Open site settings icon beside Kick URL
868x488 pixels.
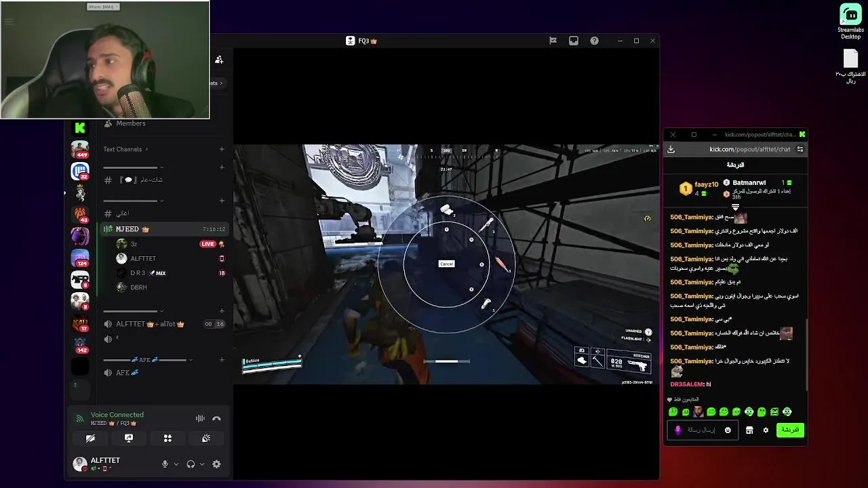[800, 149]
